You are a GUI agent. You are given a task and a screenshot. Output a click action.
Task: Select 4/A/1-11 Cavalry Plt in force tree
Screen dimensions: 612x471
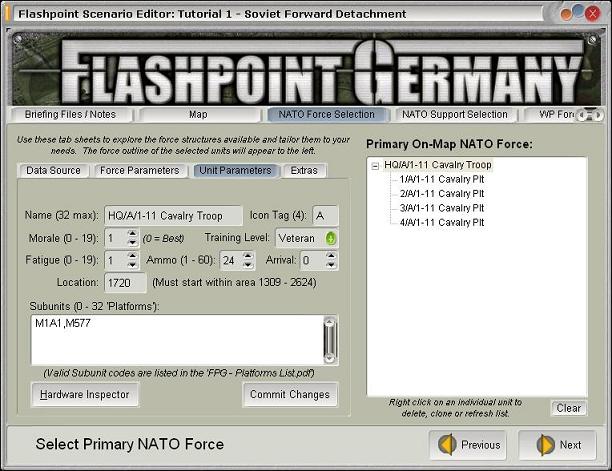[x=442, y=222]
